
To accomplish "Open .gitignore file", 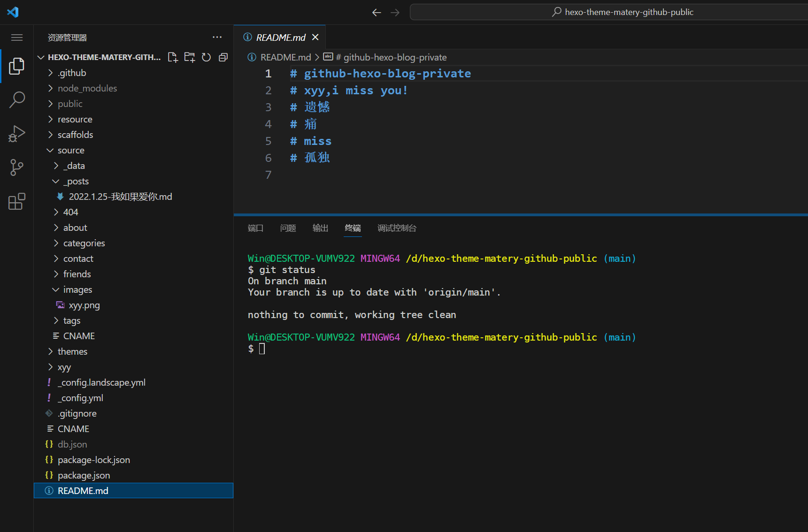I will 133,413.
